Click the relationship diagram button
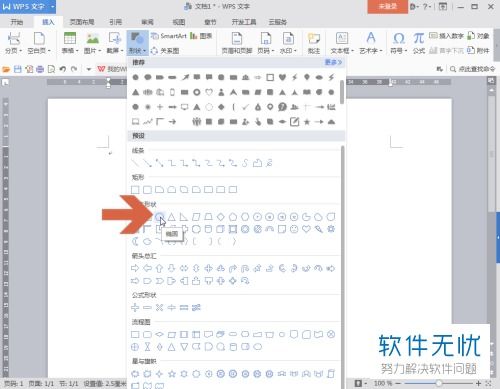 pyautogui.click(x=165, y=51)
